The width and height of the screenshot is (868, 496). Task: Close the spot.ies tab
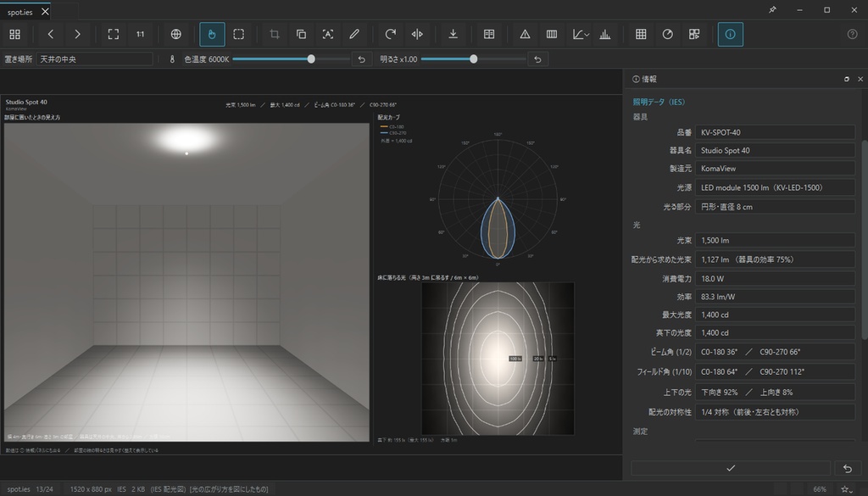pos(46,12)
